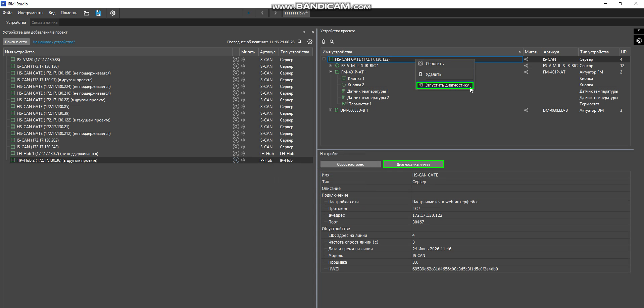Click the 'Диагностика линии' button
Image resolution: width=644 pixels, height=308 pixels.
click(413, 164)
